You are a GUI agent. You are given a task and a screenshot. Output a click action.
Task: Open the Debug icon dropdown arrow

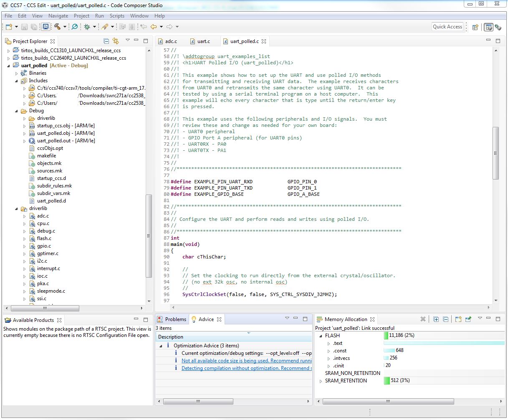coord(94,27)
